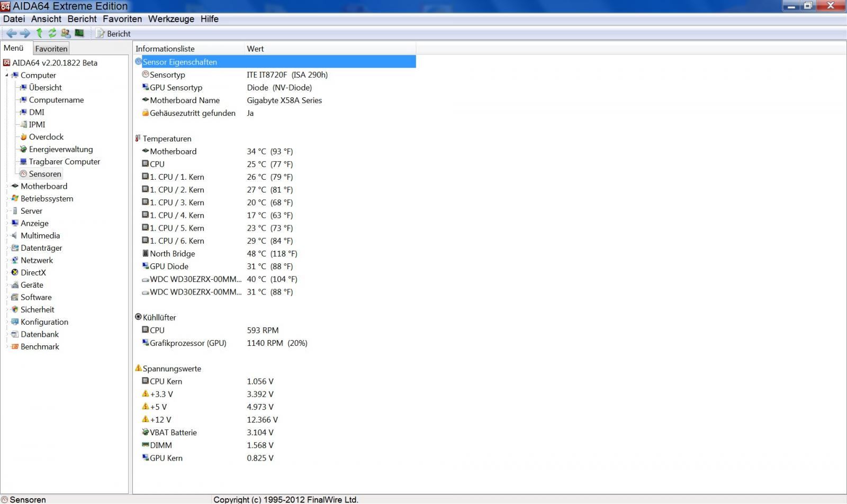This screenshot has height=504, width=847.
Task: Click the DIMM memory icon
Action: click(146, 445)
